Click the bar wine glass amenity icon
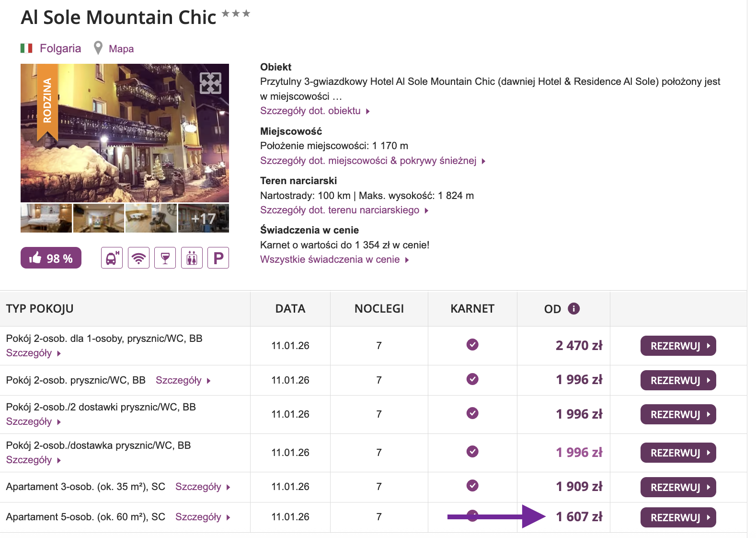Image resolution: width=756 pixels, height=538 pixels. point(165,258)
